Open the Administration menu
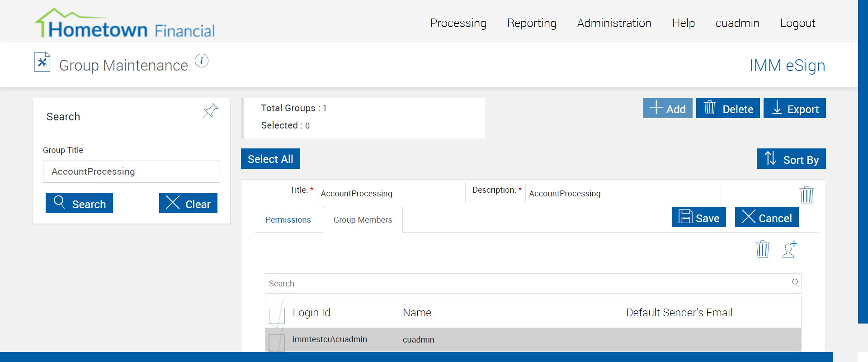The image size is (868, 362). tap(614, 23)
